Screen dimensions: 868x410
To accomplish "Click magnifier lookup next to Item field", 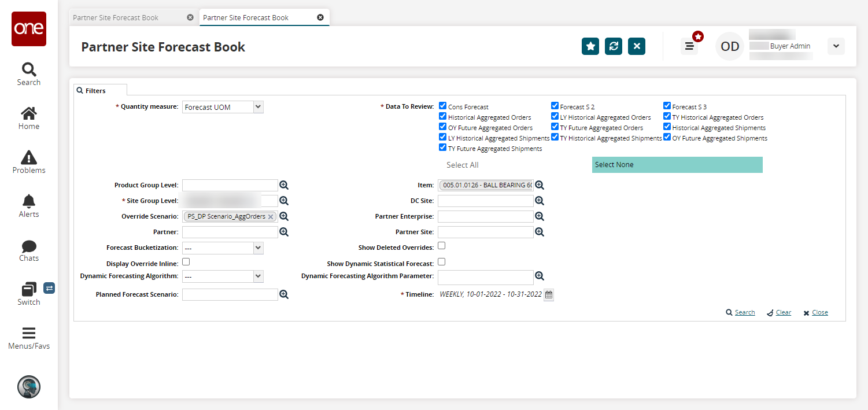I will tap(540, 185).
